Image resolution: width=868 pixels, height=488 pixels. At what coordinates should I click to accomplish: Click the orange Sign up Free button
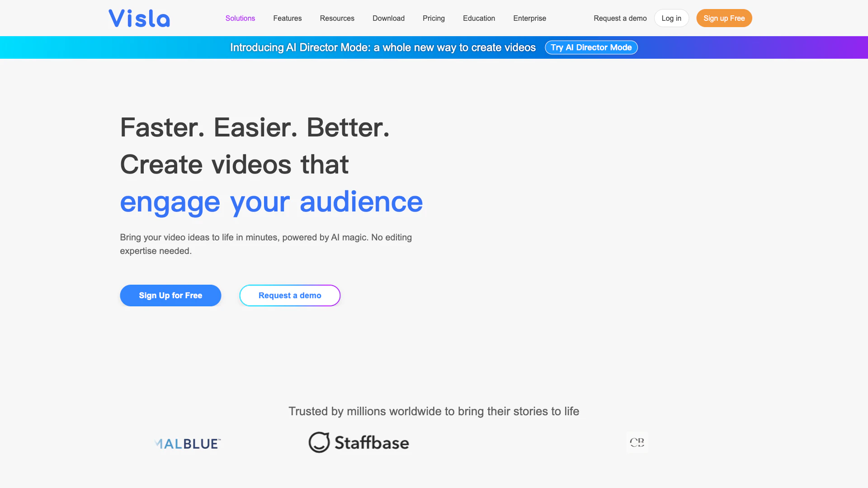click(724, 18)
